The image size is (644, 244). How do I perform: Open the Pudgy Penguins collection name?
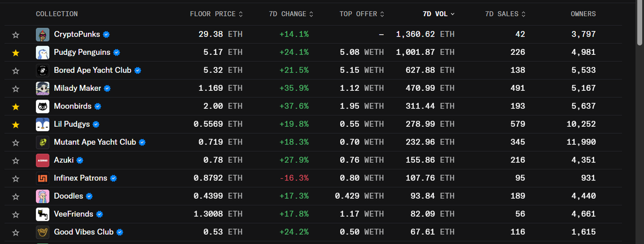(x=82, y=53)
